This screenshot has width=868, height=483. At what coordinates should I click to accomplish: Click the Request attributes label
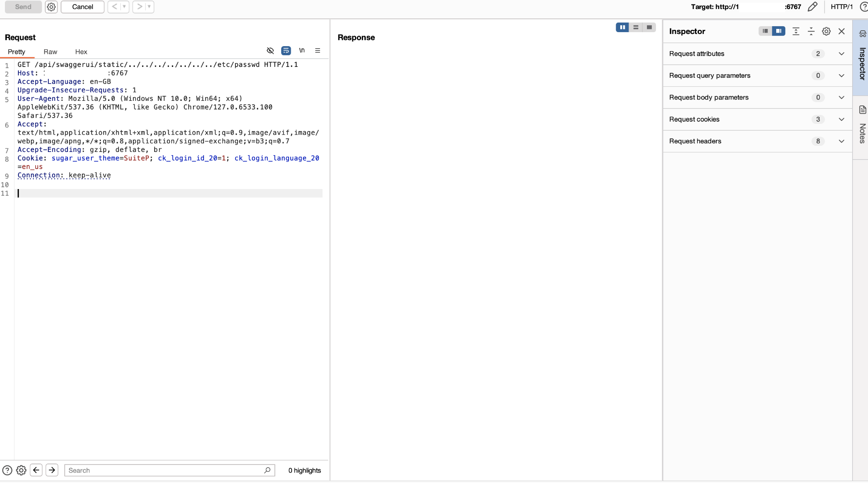click(697, 54)
